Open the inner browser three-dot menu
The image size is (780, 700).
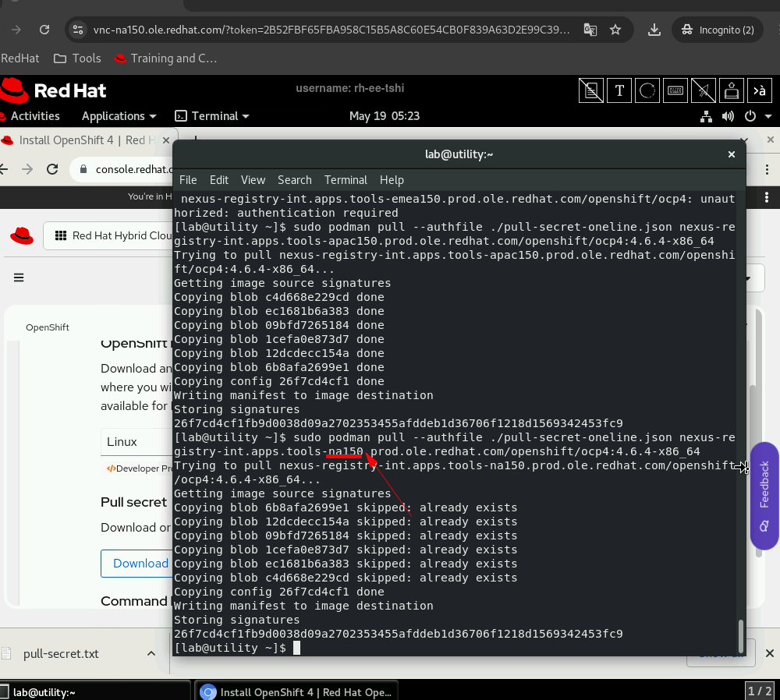coord(767,169)
